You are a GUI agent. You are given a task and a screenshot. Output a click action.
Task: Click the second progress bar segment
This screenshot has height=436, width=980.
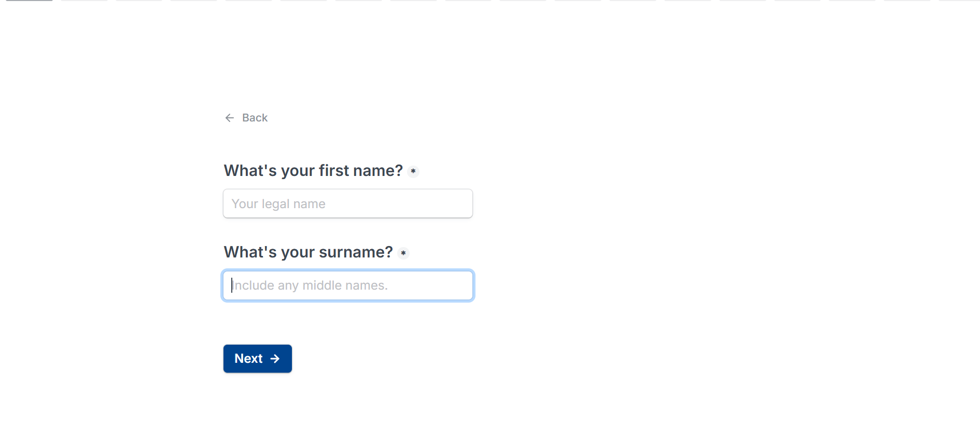pos(84,1)
